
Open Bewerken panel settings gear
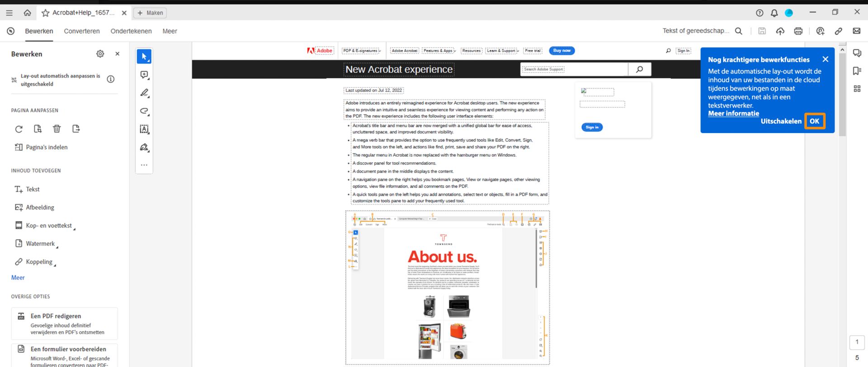tap(100, 54)
